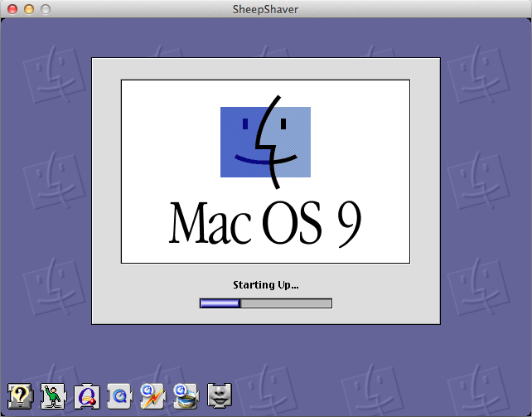Image resolution: width=532 pixels, height=417 pixels.
Task: Click the speech lips extension icon
Action: pyautogui.click(x=220, y=395)
